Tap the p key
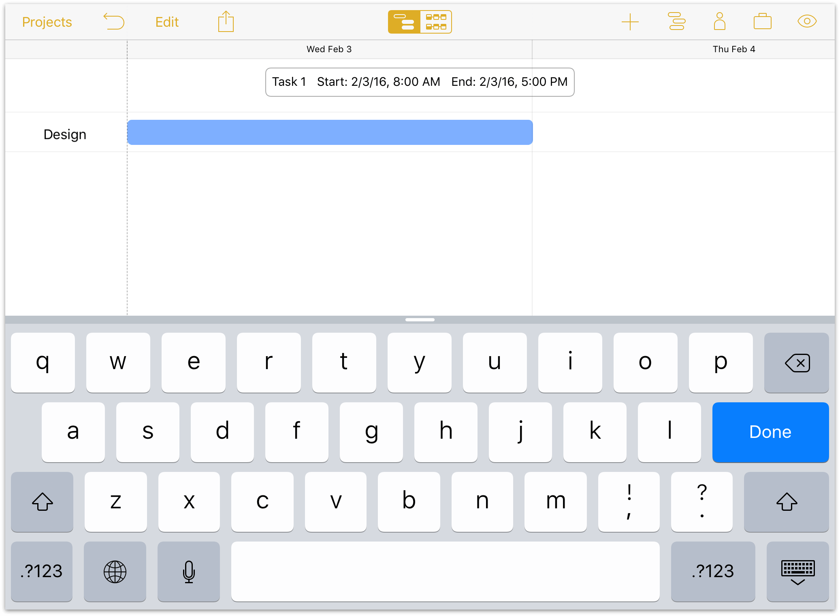 721,363
